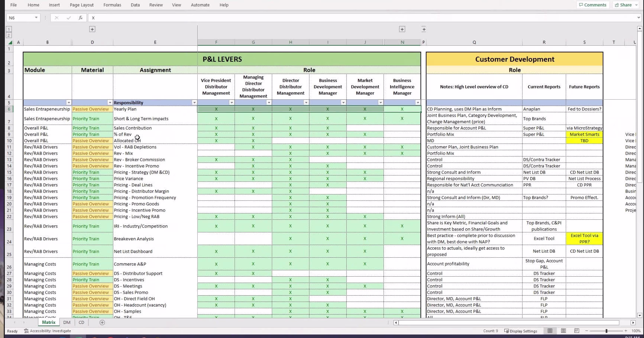The image size is (644, 338).
Task: Switch to Normal view in status bar
Action: click(550, 331)
